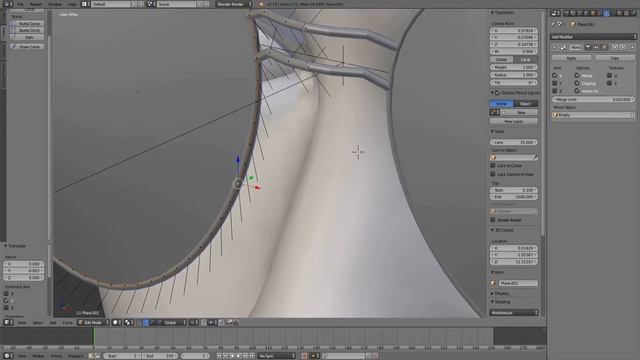Toggle Constraint Axis X checkbox
Viewport: 640px width, 360px height.
(6, 293)
